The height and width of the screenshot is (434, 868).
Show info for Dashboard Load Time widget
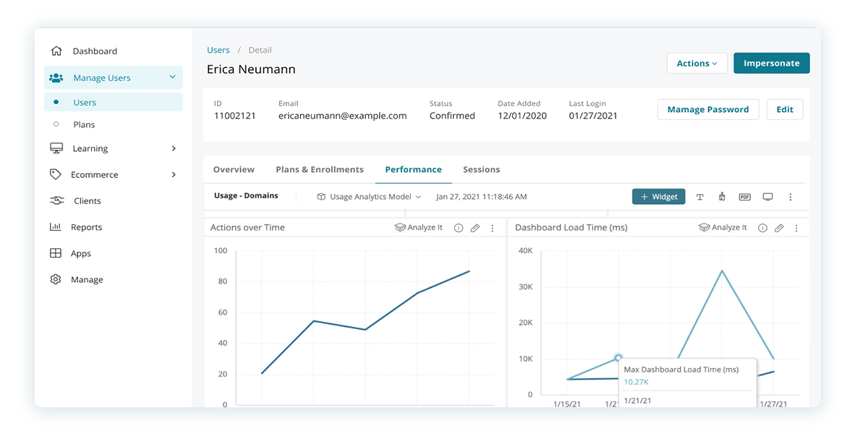pos(762,228)
